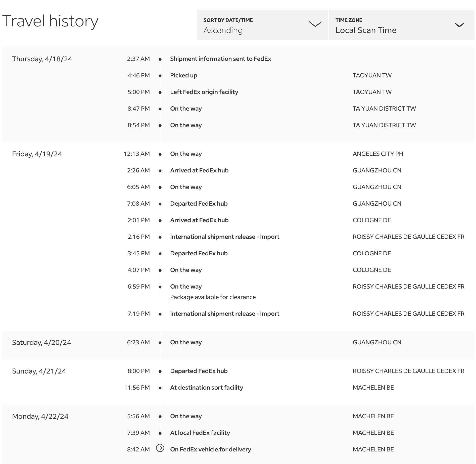476x464 pixels.
Task: Click the Thursday, 4/18/24 date heading
Action: pos(42,59)
